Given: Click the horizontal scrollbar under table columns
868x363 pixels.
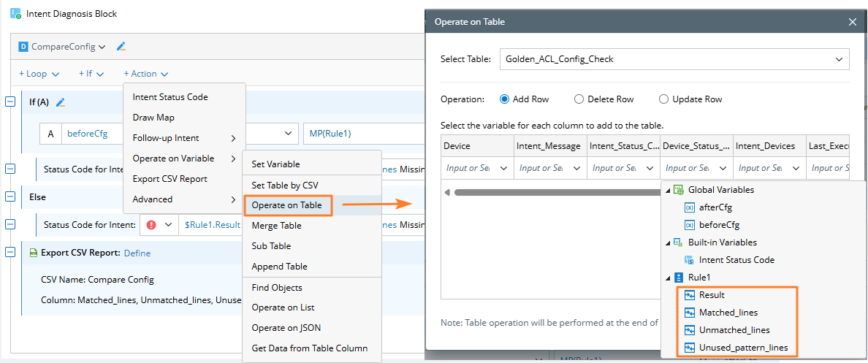Looking at the screenshot, I should point(555,193).
